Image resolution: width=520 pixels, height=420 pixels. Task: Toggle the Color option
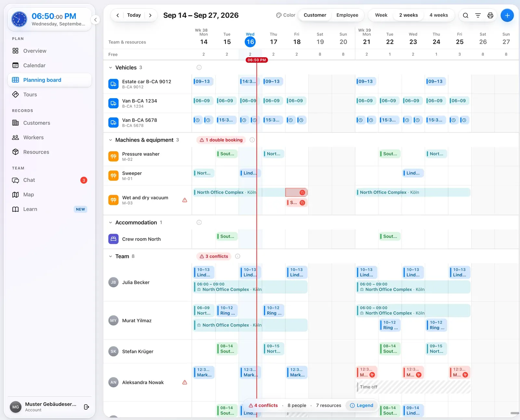click(x=285, y=15)
